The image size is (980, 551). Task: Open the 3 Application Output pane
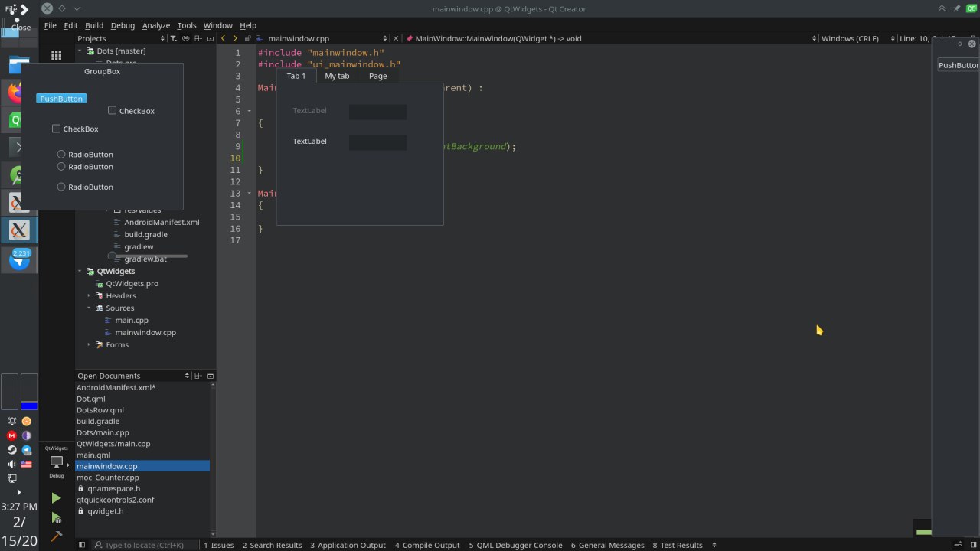(348, 545)
